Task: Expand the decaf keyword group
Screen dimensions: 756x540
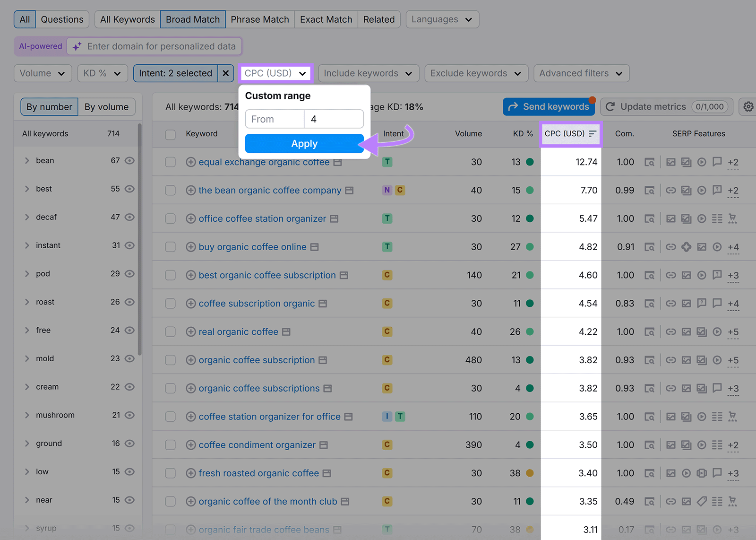Action: click(27, 217)
